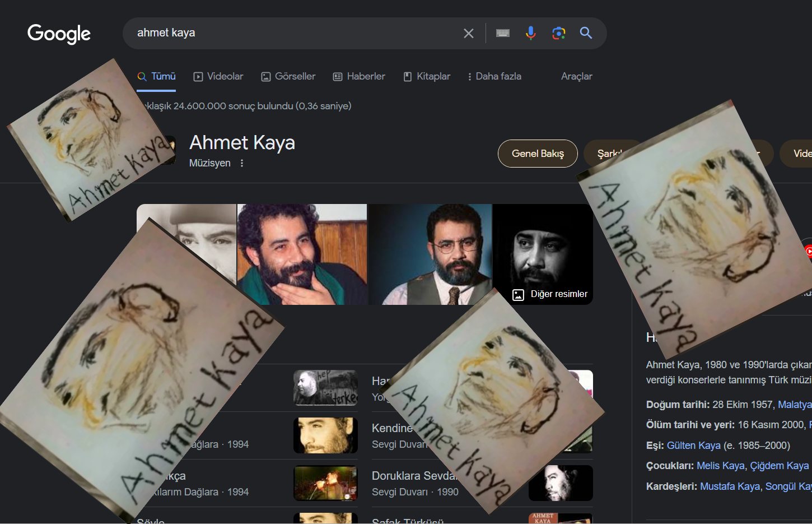Click the Müzisyen subtitle text

tap(210, 163)
